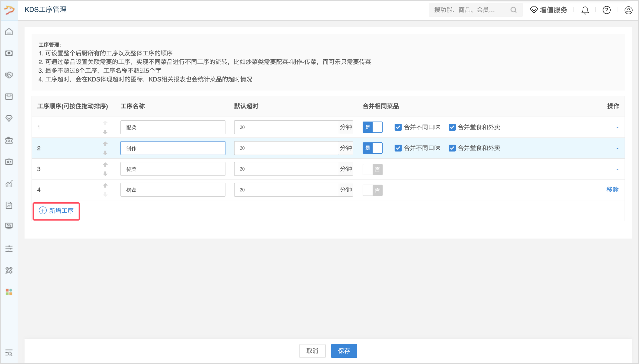The height and width of the screenshot is (364, 639).
Task: Open the 增值服务 menu
Action: [549, 10]
